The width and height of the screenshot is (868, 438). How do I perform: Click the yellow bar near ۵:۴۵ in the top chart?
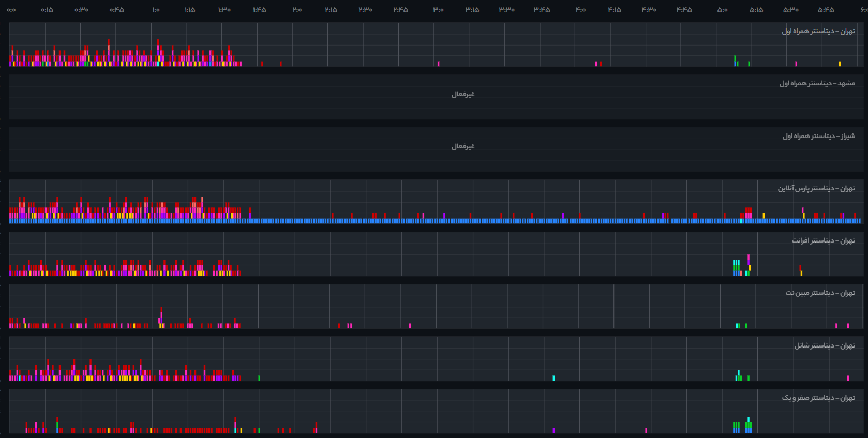pos(840,64)
